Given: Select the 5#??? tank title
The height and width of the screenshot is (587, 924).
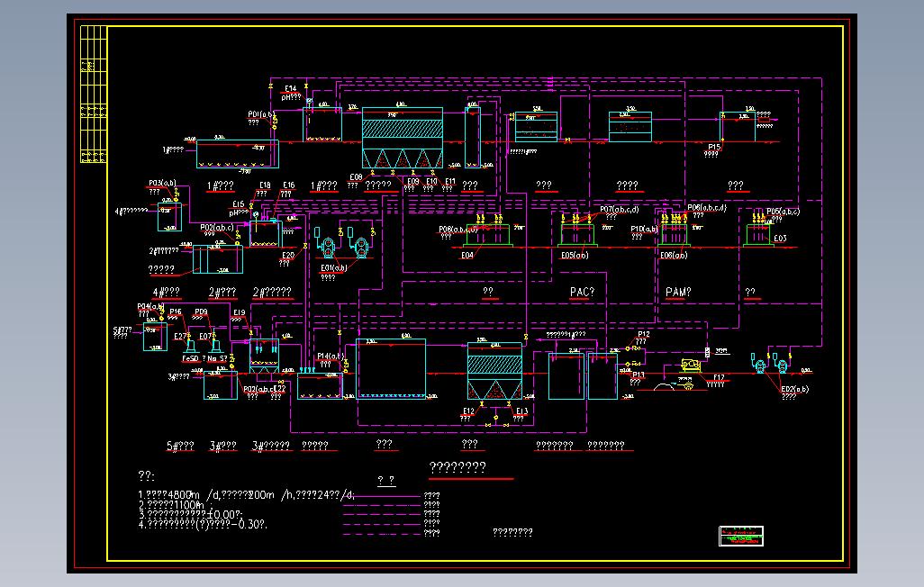Looking at the screenshot, I should pyautogui.click(x=180, y=446).
